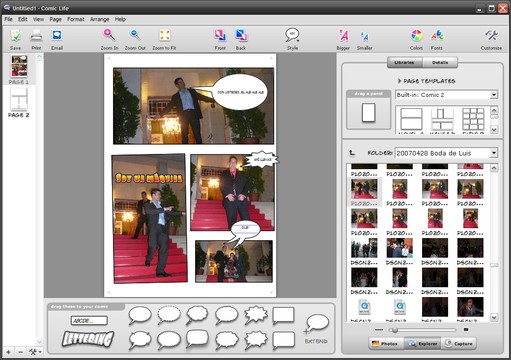Click the blank drag-a-panel page
Viewport: 511px width, 360px height.
[369, 113]
